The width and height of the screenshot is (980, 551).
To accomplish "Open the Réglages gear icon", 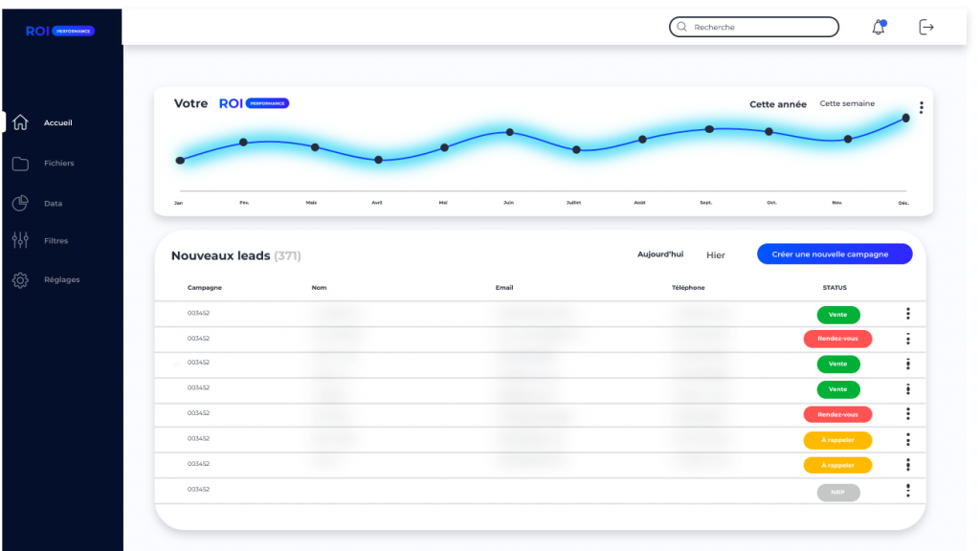I will pyautogui.click(x=20, y=280).
